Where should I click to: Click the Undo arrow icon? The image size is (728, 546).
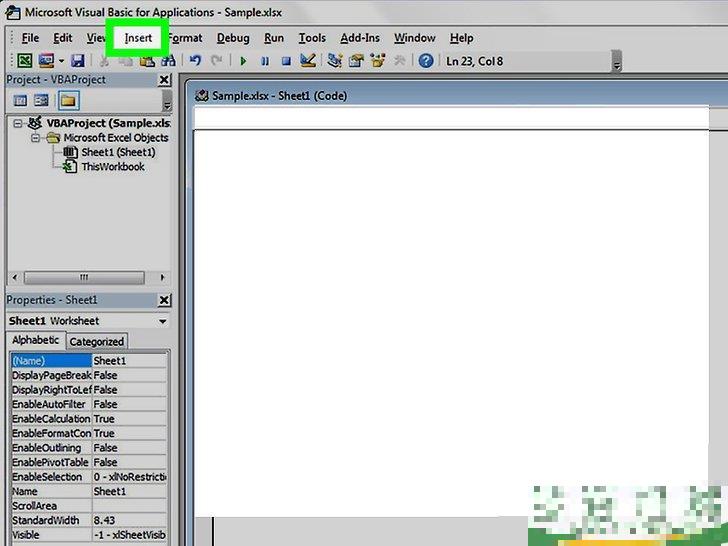(196, 61)
